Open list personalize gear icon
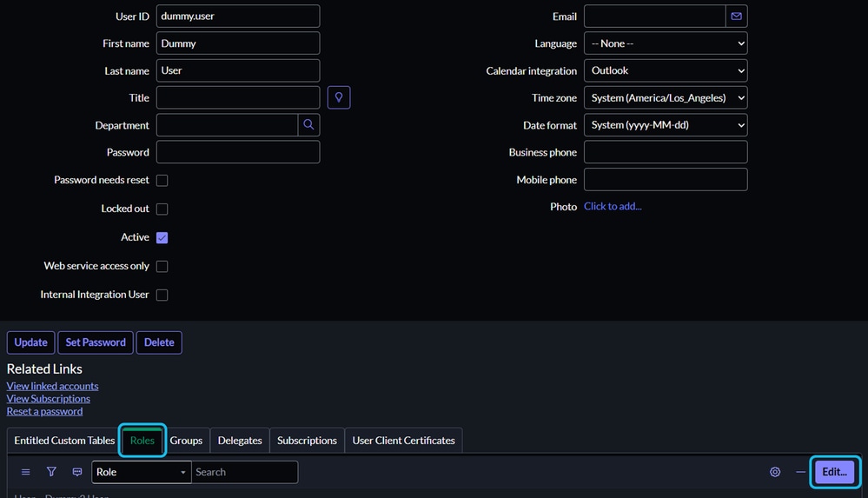The height and width of the screenshot is (498, 868). 775,472
